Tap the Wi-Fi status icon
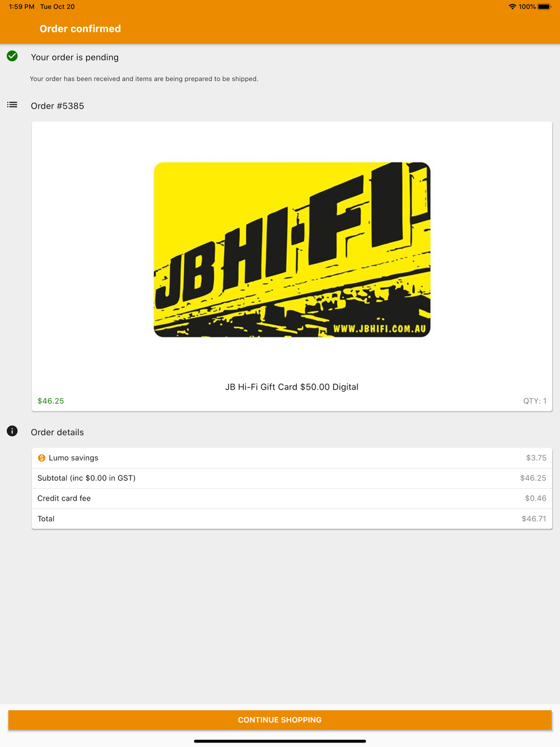The width and height of the screenshot is (560, 747). point(512,7)
